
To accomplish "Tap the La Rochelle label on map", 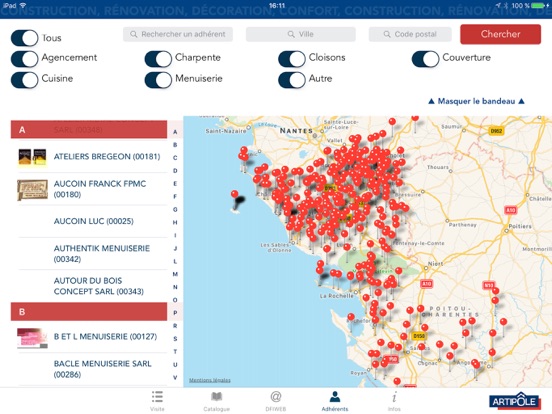I will 337,296.
